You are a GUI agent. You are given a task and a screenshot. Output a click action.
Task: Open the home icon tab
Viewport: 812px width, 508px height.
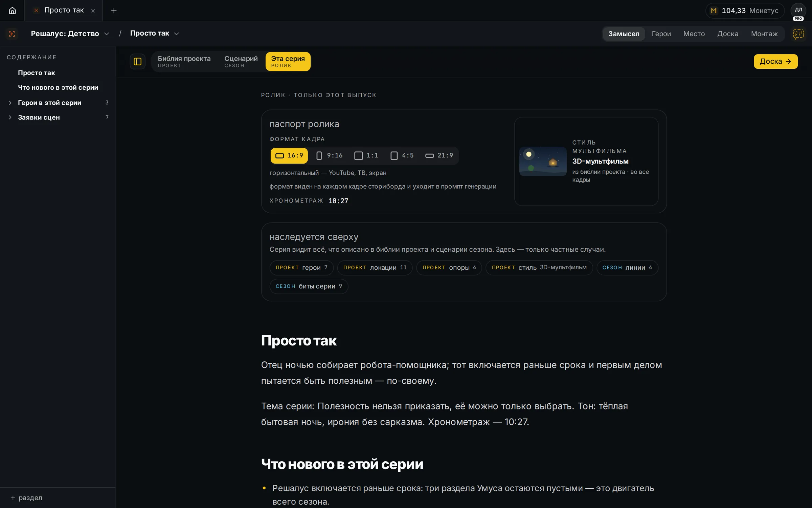pyautogui.click(x=12, y=10)
